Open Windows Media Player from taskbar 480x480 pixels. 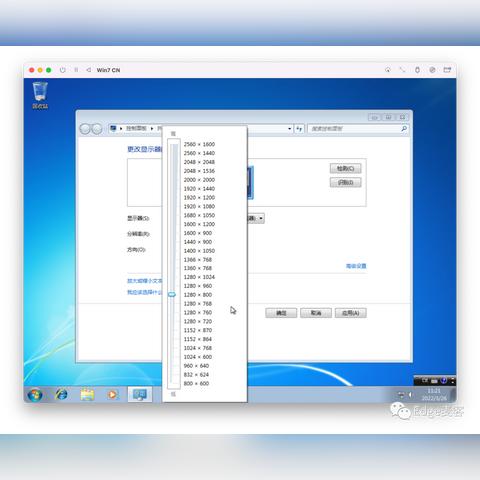click(113, 395)
